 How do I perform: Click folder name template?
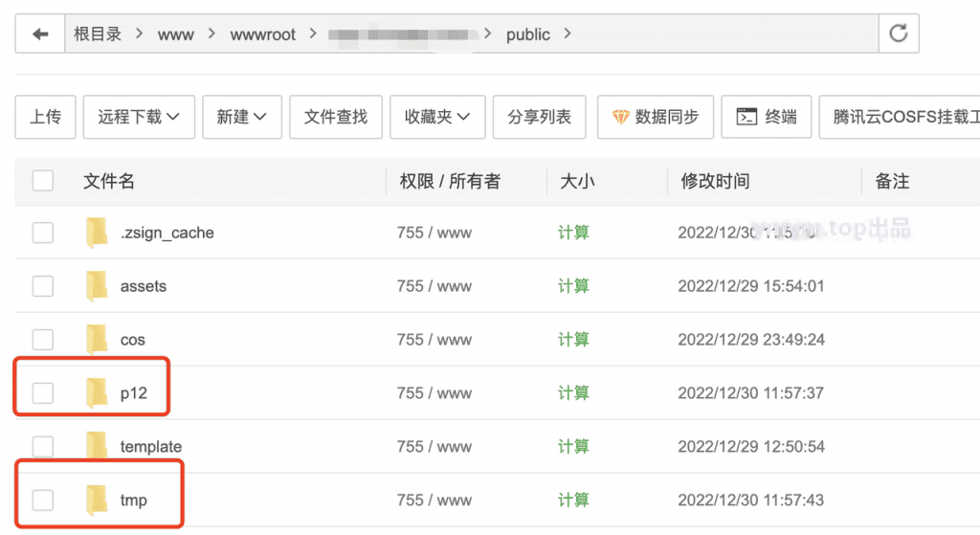click(x=151, y=447)
